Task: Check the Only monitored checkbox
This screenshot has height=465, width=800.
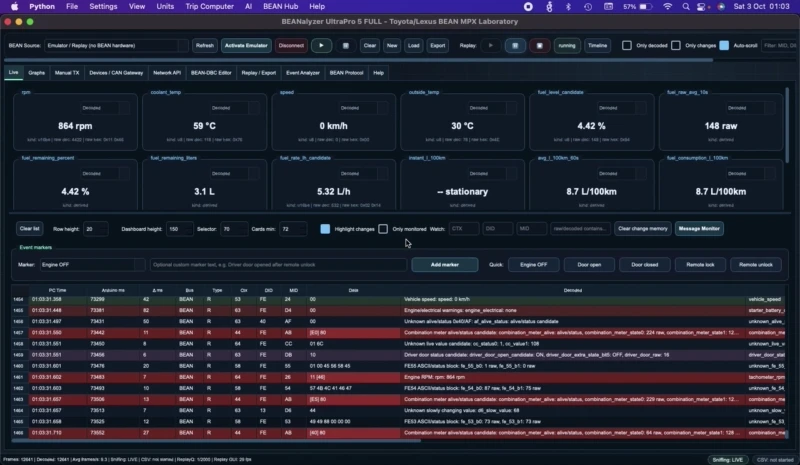Action: pyautogui.click(x=383, y=229)
